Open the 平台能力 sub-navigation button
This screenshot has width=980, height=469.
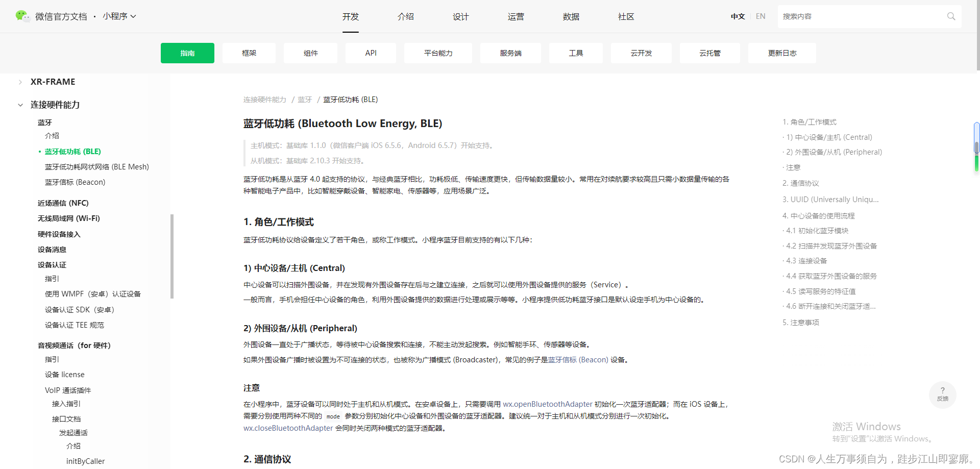(438, 53)
